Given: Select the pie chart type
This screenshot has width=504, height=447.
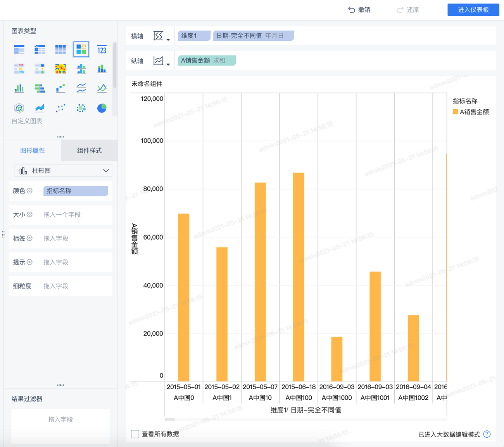Looking at the screenshot, I should pyautogui.click(x=102, y=108).
